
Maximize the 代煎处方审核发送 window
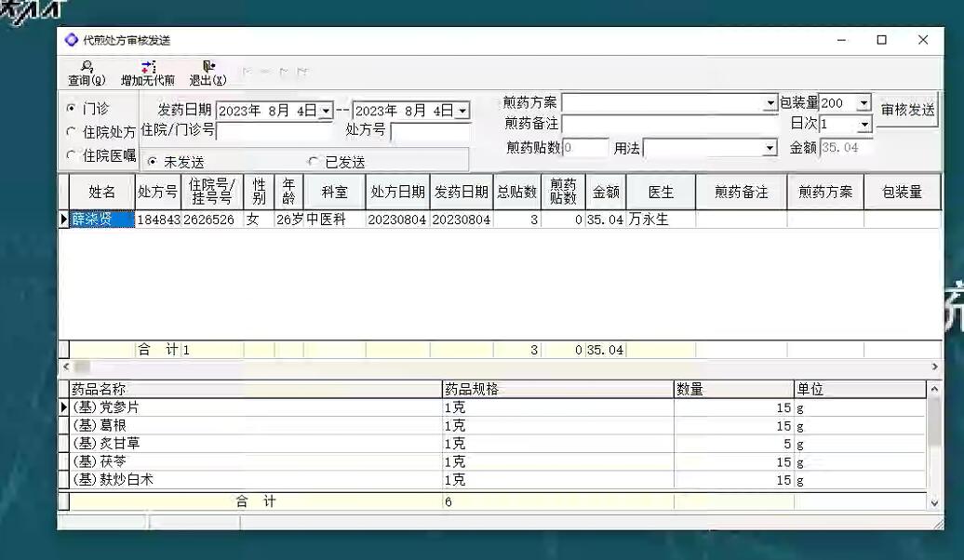pyautogui.click(x=881, y=40)
